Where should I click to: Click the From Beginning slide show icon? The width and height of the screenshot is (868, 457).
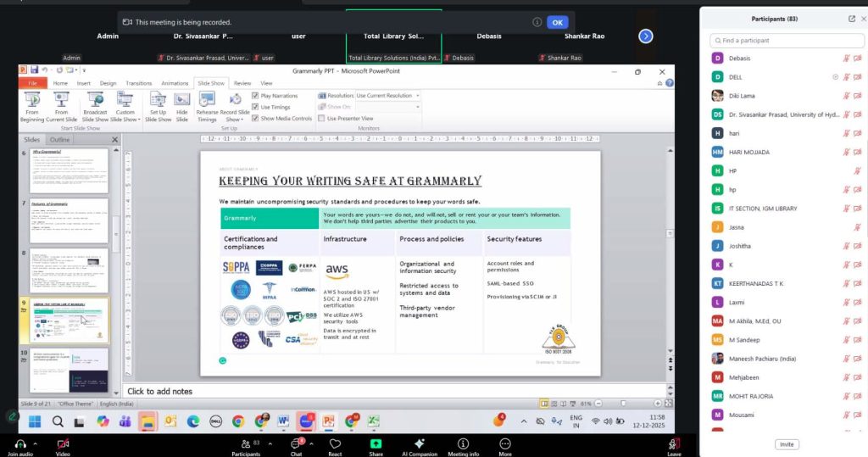[x=32, y=100]
